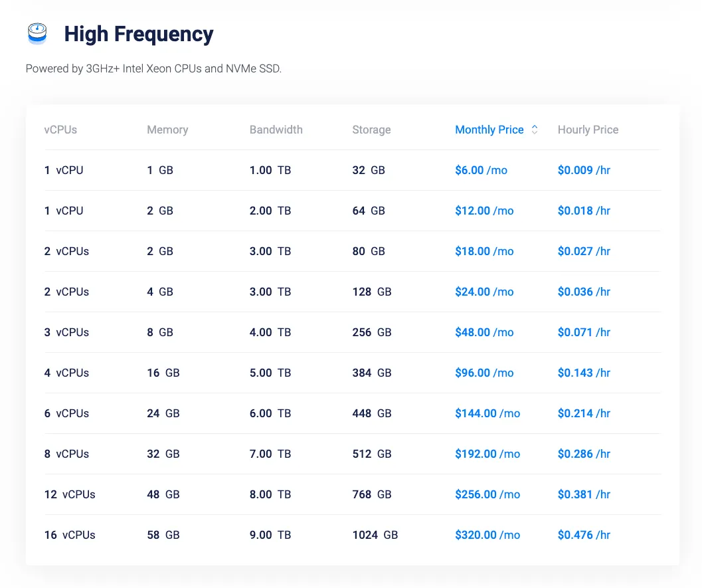Select the $192.00 /mo price
The width and height of the screenshot is (702, 588).
487,454
